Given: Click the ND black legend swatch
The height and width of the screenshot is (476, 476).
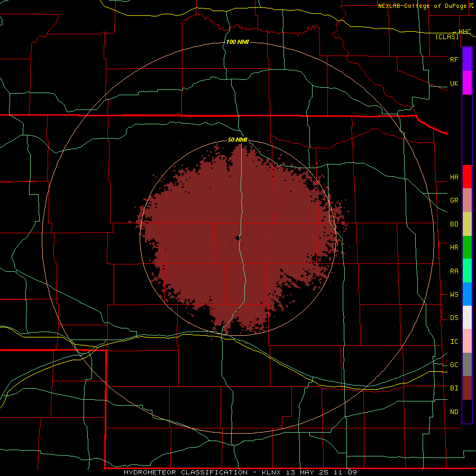Looking at the screenshot, I should 467,411.
